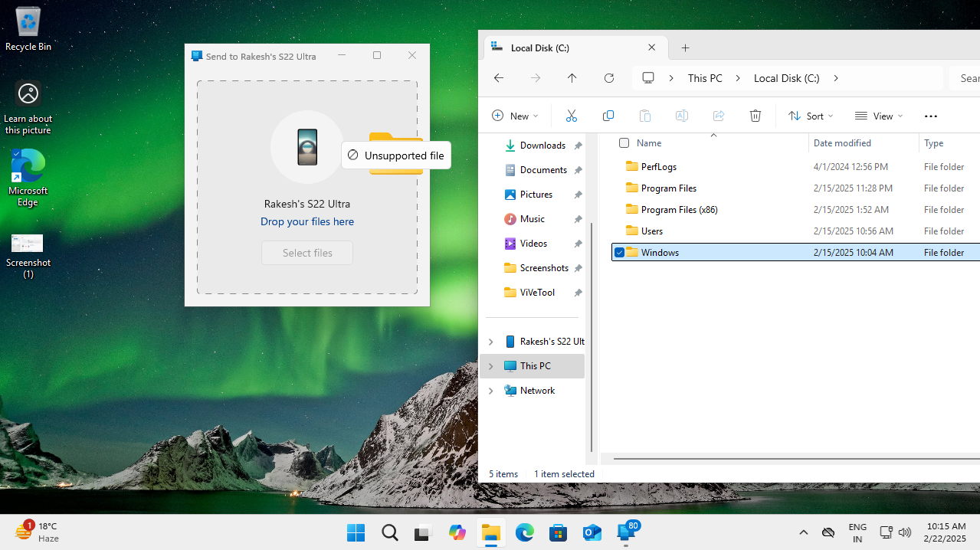Expand the Network tree item
The image size is (980, 550).
(490, 391)
